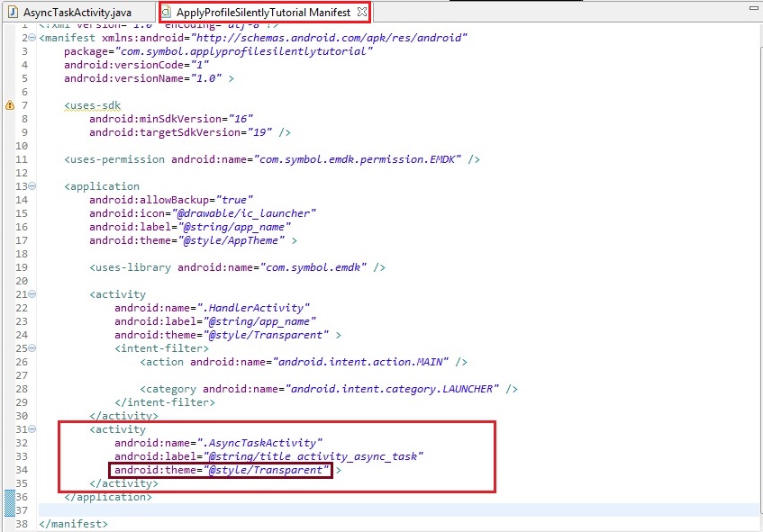Click the warning icon beside line 7
The width and height of the screenshot is (763, 532).
point(10,105)
